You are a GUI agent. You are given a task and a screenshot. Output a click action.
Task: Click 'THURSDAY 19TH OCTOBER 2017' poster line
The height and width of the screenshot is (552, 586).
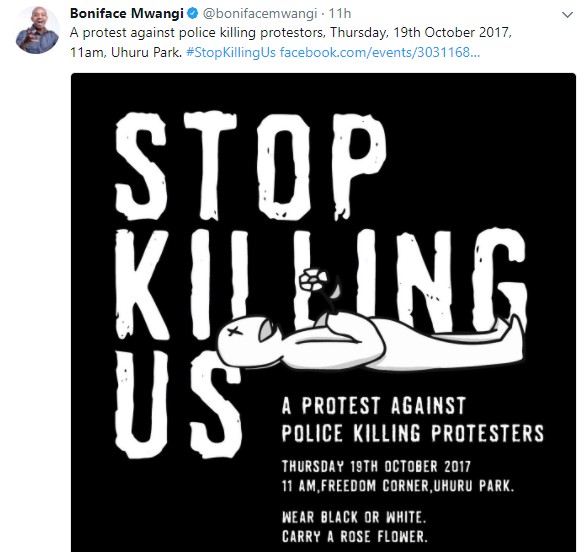(x=376, y=466)
